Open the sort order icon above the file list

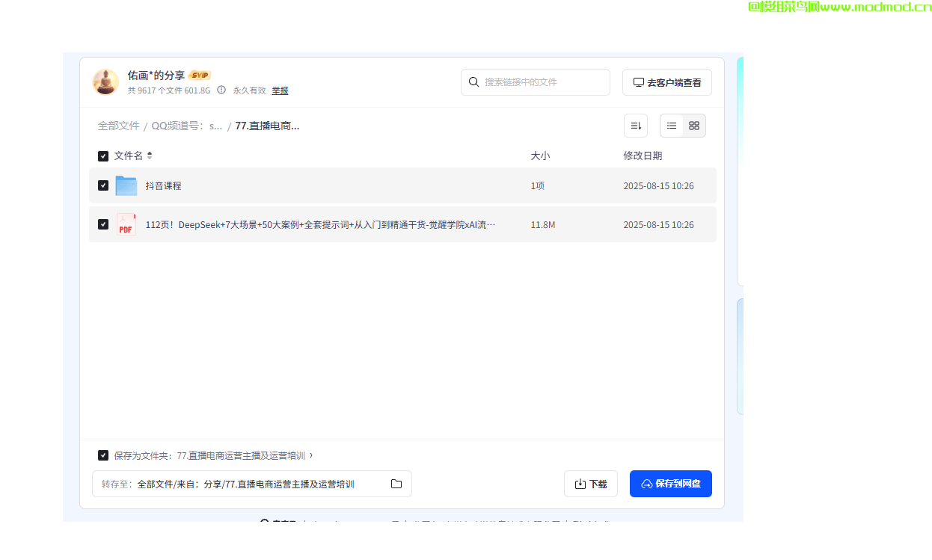coord(636,126)
